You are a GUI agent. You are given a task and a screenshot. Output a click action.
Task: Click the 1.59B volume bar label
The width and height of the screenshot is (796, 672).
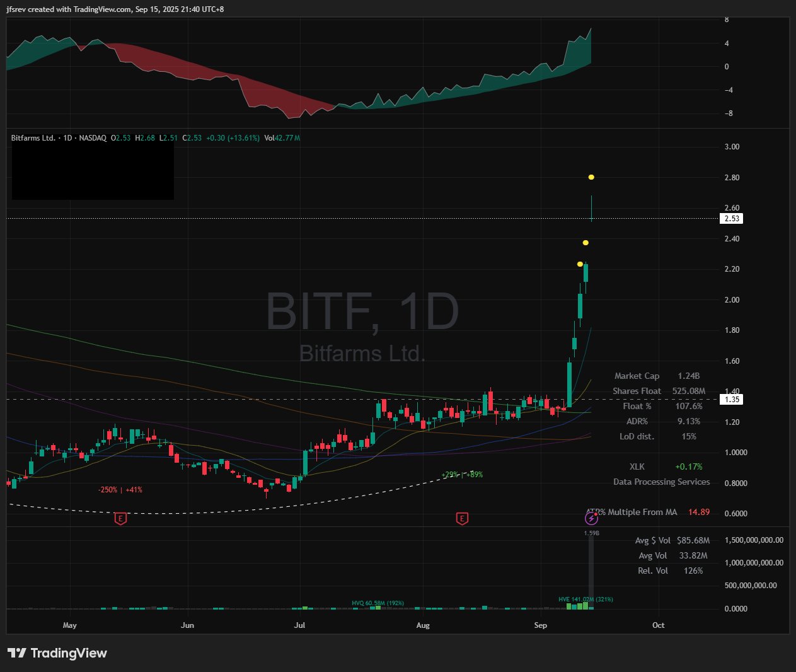click(x=591, y=533)
